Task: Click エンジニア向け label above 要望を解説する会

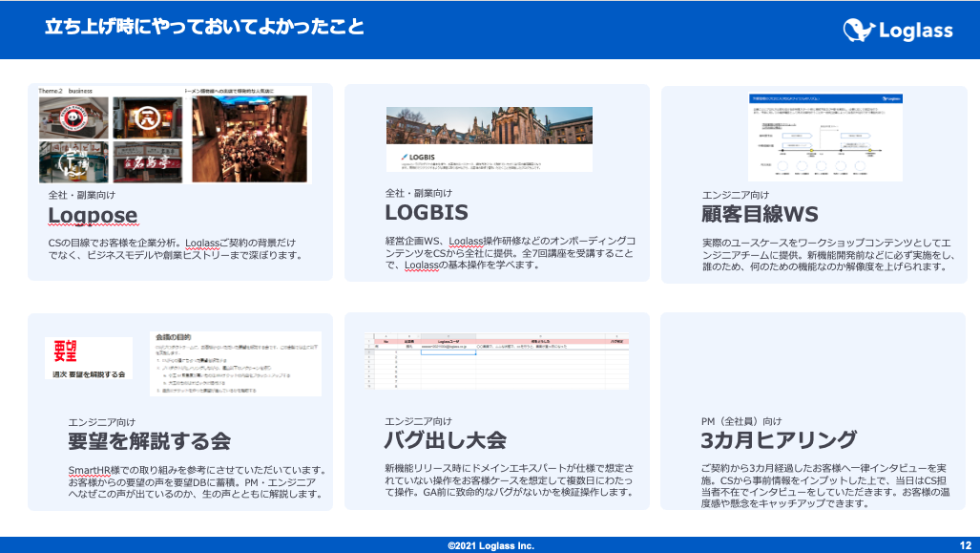Action: (x=102, y=422)
